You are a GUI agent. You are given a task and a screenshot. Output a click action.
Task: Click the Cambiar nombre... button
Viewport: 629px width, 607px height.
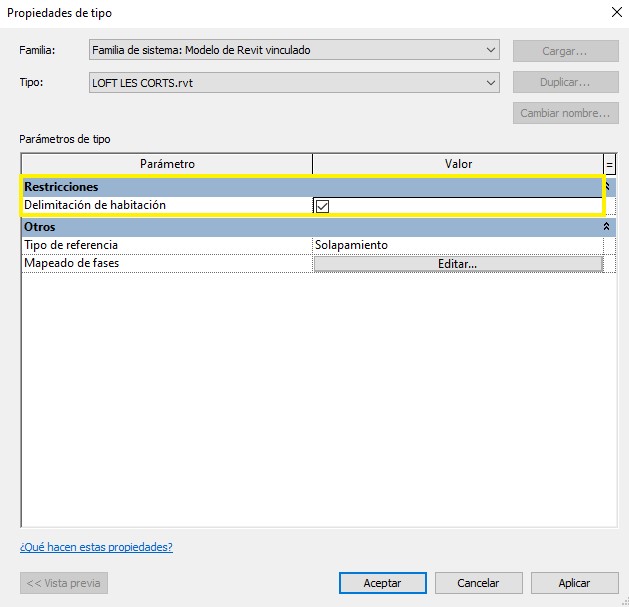564,113
